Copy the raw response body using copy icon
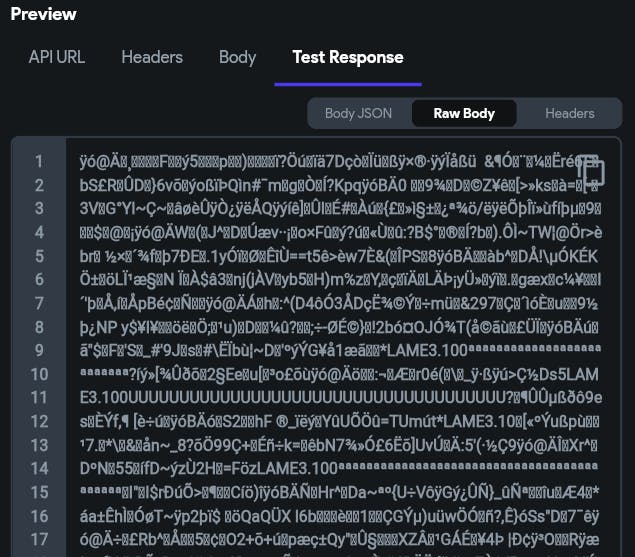This screenshot has width=635, height=557. click(590, 170)
